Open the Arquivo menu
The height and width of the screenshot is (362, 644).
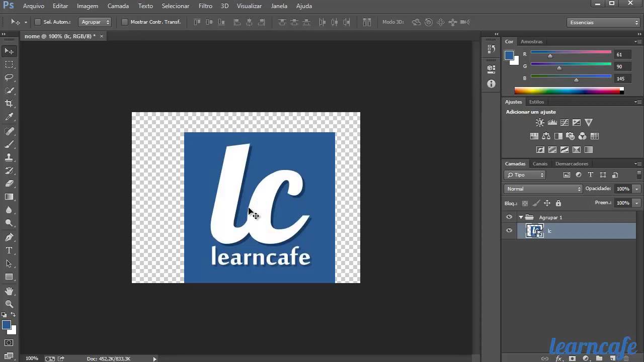click(x=34, y=6)
